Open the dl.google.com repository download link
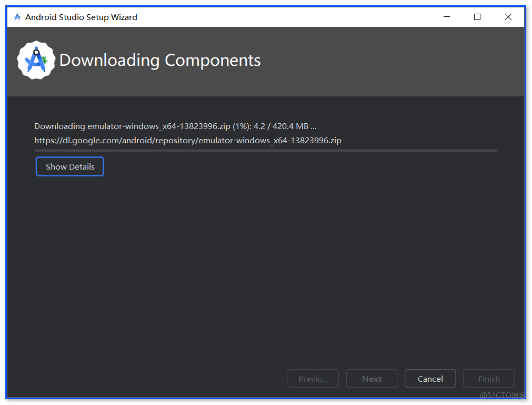 [188, 140]
